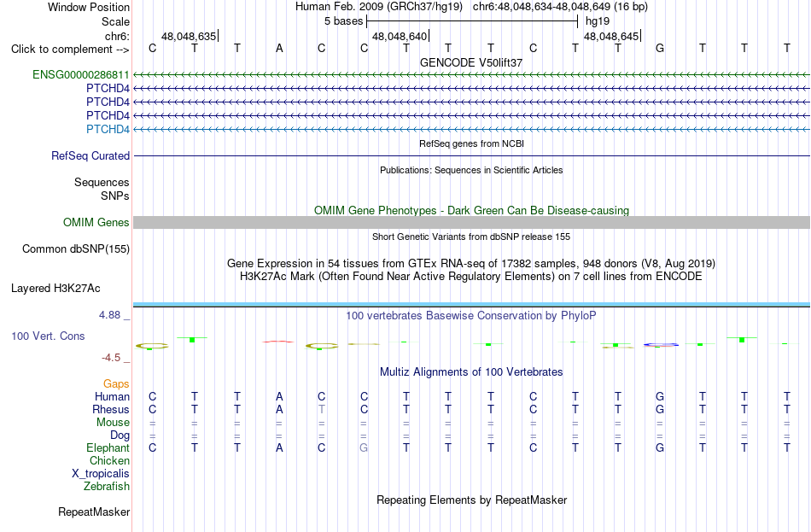Open the 100 Vert. Cons track label
This screenshot has height=532, width=811.
tap(48, 336)
